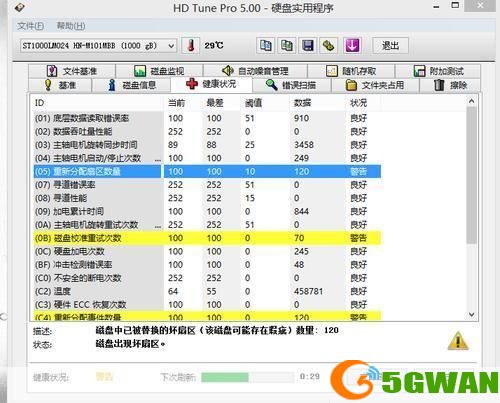The height and width of the screenshot is (403, 500).
Task: Select row (03) 主轴电机旋转同步时间
Action: 207,145
